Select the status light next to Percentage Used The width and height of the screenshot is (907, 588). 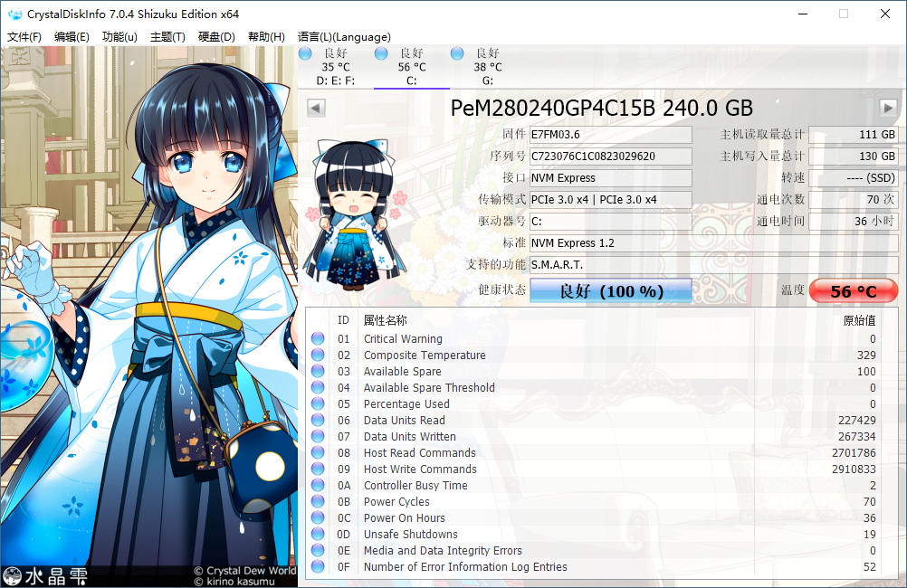(x=318, y=403)
